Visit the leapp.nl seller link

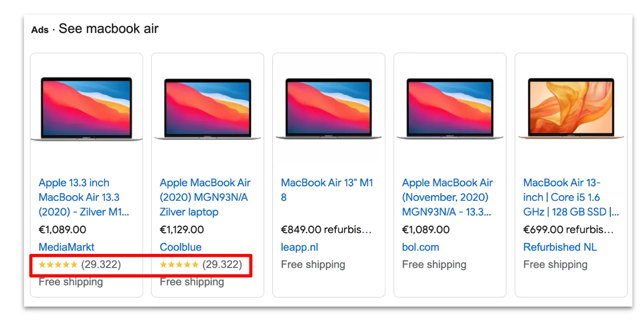tap(300, 247)
